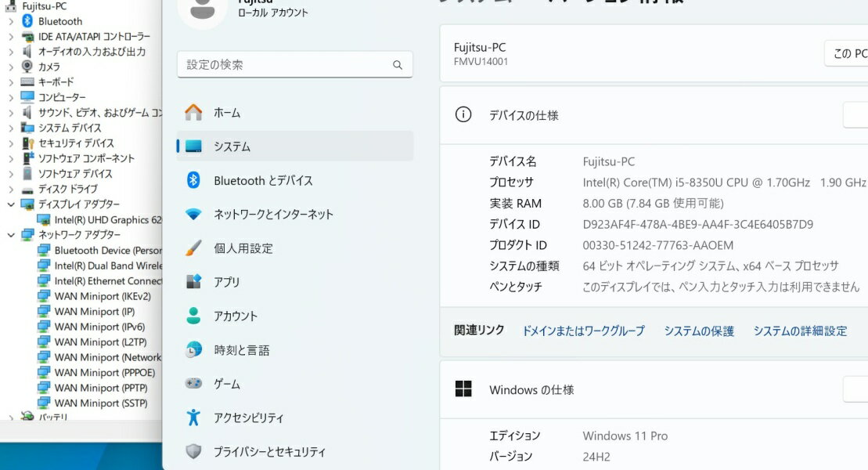Open システムの詳細設定 link
This screenshot has height=470, width=868.
coord(800,331)
